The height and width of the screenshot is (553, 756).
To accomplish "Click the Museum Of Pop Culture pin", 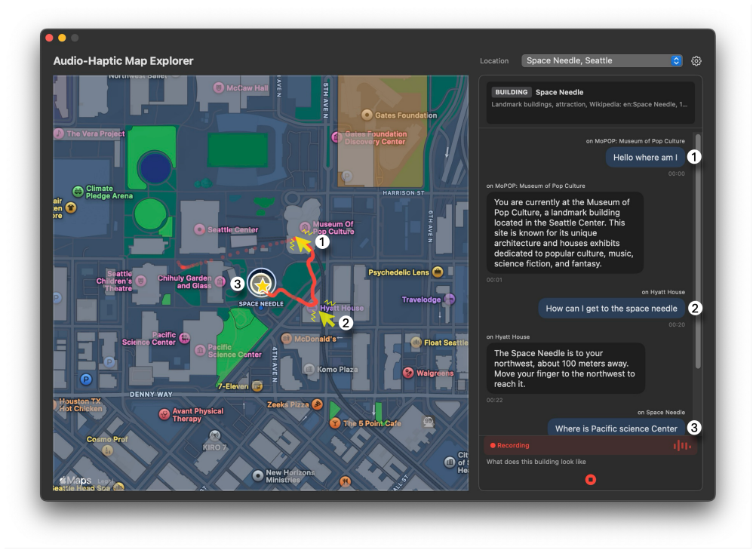I will point(305,227).
